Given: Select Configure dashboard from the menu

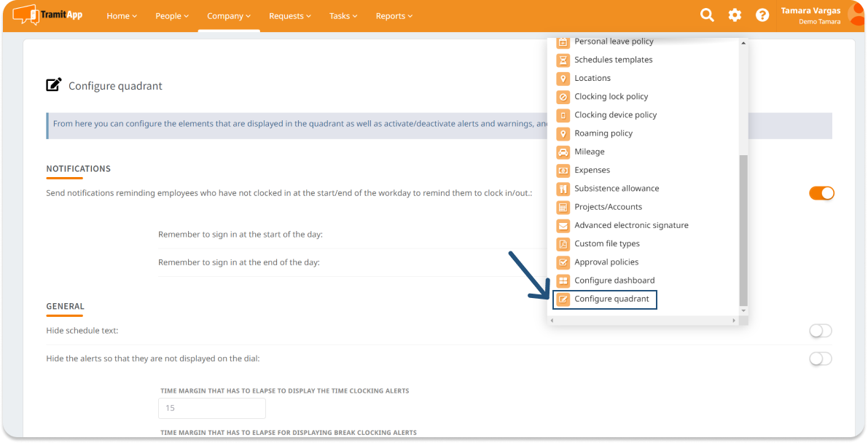Looking at the screenshot, I should [614, 280].
